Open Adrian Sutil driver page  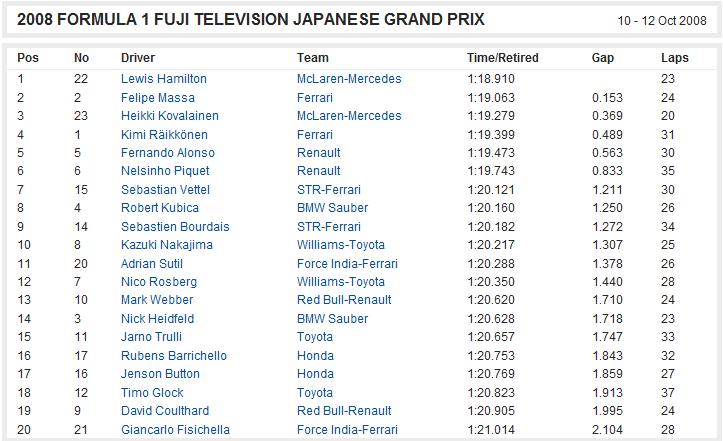tap(152, 263)
